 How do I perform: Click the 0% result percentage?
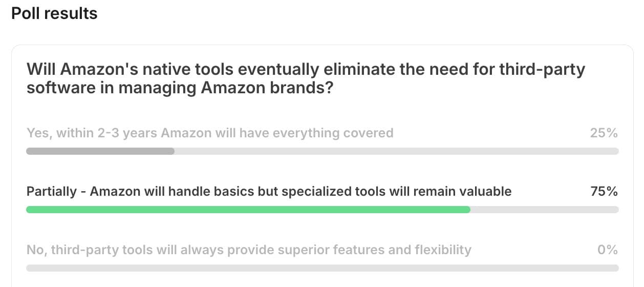608,250
